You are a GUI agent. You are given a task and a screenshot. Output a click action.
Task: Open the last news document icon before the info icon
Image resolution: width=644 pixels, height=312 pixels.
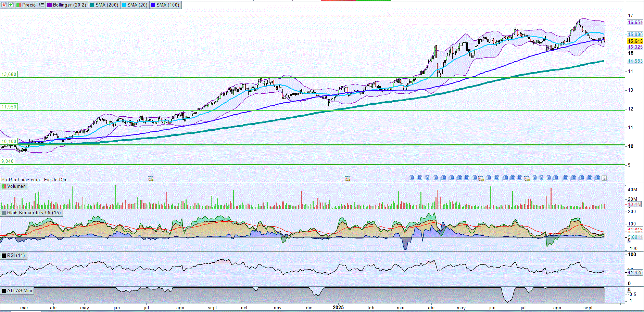point(597,178)
